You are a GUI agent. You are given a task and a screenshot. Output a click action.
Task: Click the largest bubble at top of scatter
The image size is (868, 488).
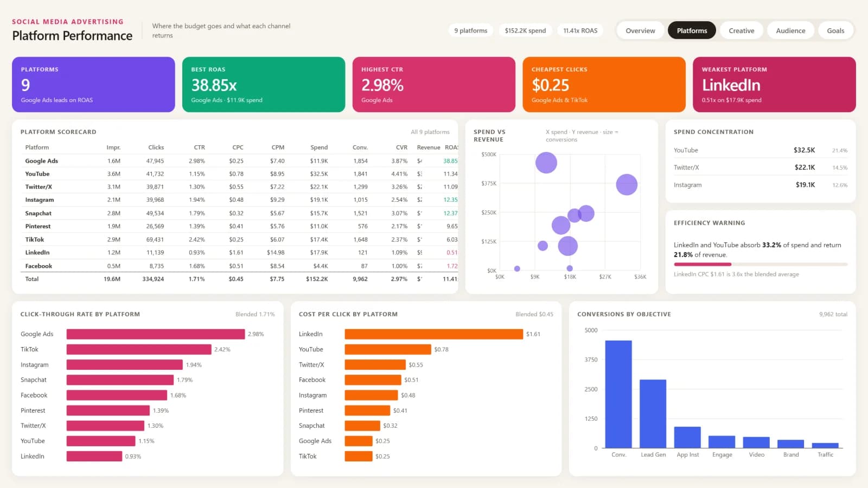point(546,163)
